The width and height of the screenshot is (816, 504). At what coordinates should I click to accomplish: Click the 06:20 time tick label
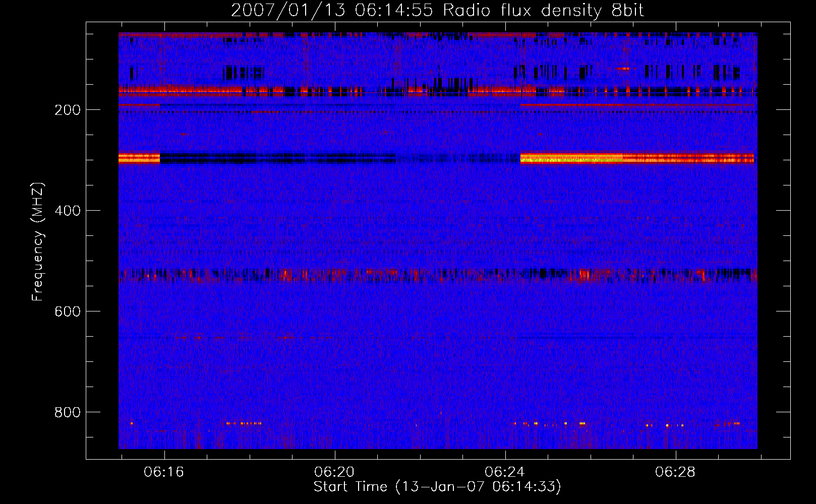pyautogui.click(x=334, y=472)
